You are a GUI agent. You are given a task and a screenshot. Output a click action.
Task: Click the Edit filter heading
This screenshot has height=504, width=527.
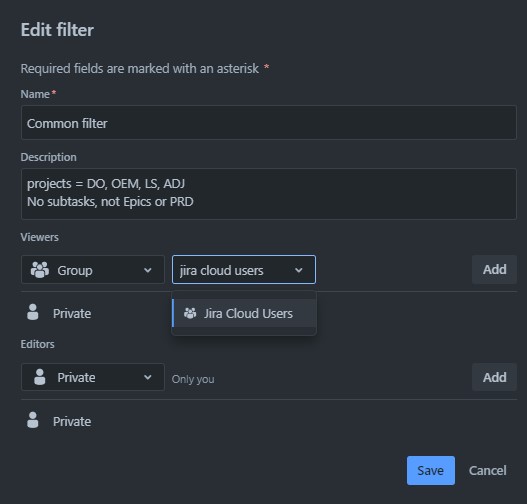click(x=57, y=30)
